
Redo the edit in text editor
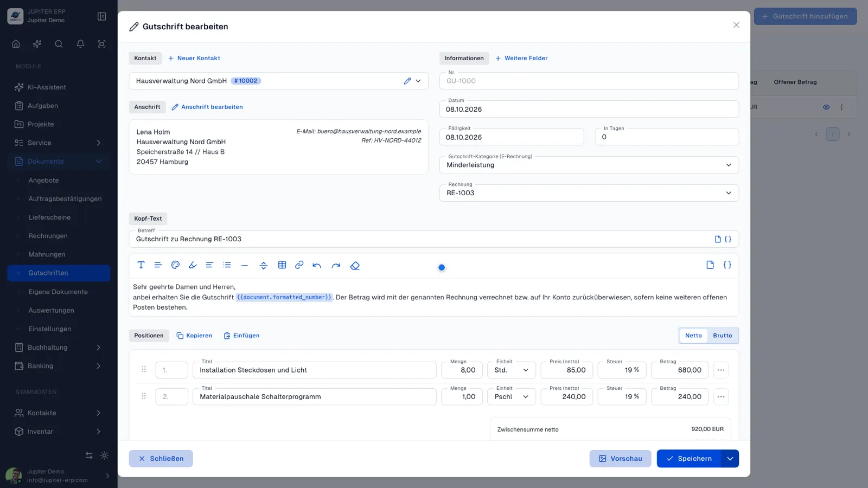point(336,265)
